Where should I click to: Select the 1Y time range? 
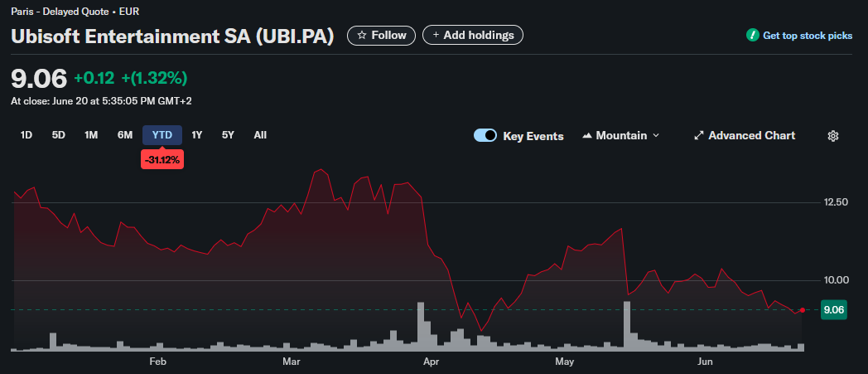[x=196, y=135]
